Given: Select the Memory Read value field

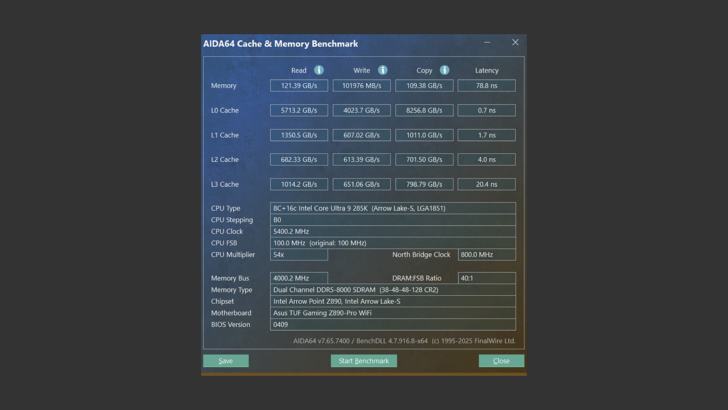Looking at the screenshot, I should (299, 86).
